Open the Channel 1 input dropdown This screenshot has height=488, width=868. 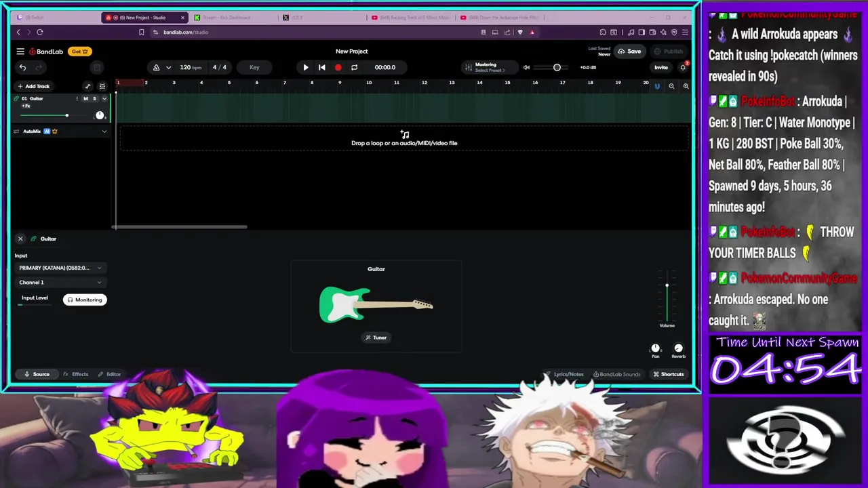coord(60,283)
